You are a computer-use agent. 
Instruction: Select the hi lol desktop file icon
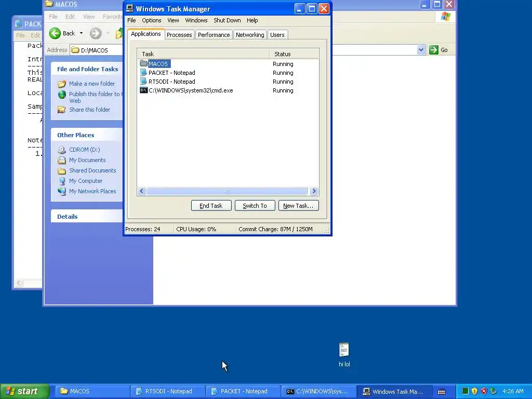point(344,350)
